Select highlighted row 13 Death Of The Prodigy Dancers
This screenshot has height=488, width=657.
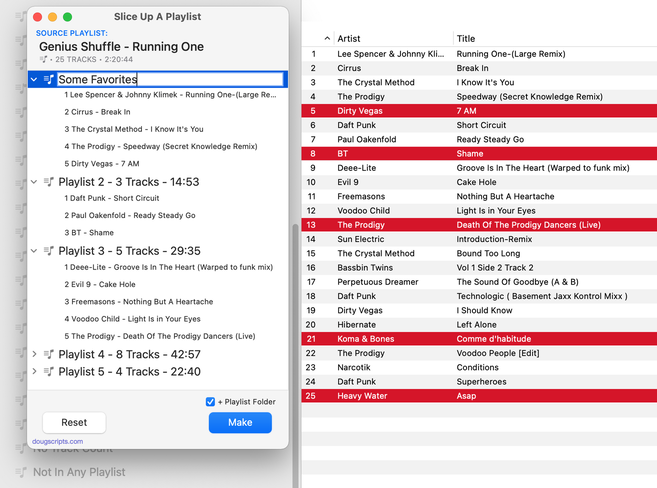[479, 225]
